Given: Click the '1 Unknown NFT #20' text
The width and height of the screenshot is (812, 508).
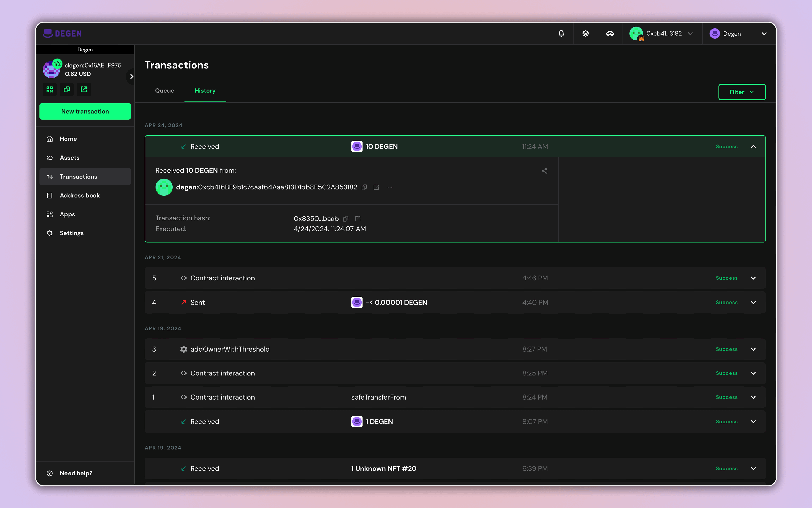Looking at the screenshot, I should click(x=383, y=468).
